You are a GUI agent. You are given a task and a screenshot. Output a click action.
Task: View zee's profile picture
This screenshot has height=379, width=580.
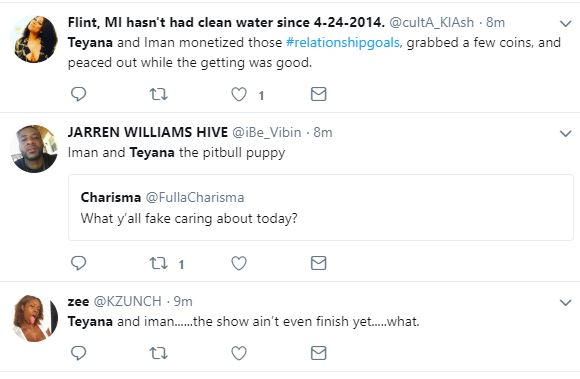click(35, 318)
